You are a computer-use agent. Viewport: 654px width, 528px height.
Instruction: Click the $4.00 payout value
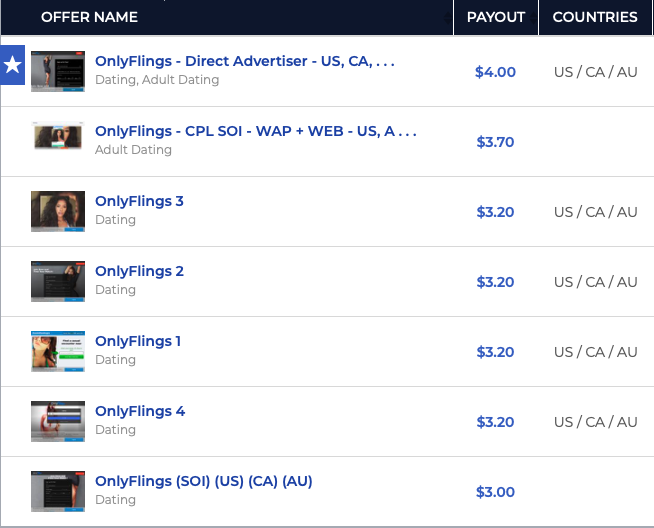496,72
